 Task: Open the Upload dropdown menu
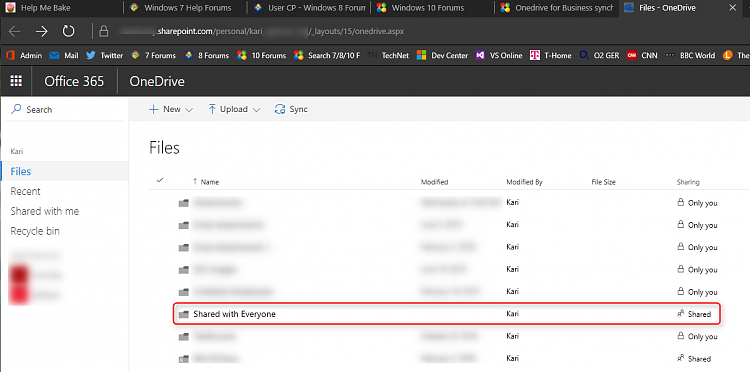pos(234,109)
